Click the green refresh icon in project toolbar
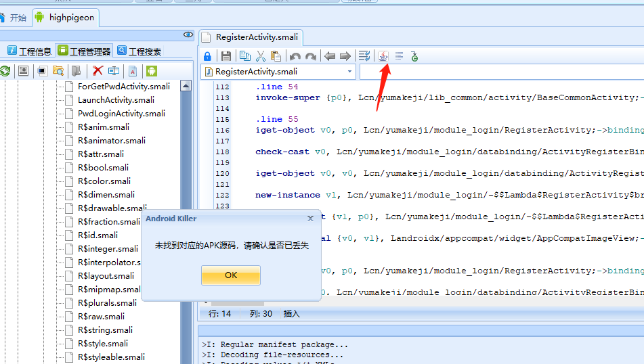The image size is (644, 364). [x=5, y=70]
